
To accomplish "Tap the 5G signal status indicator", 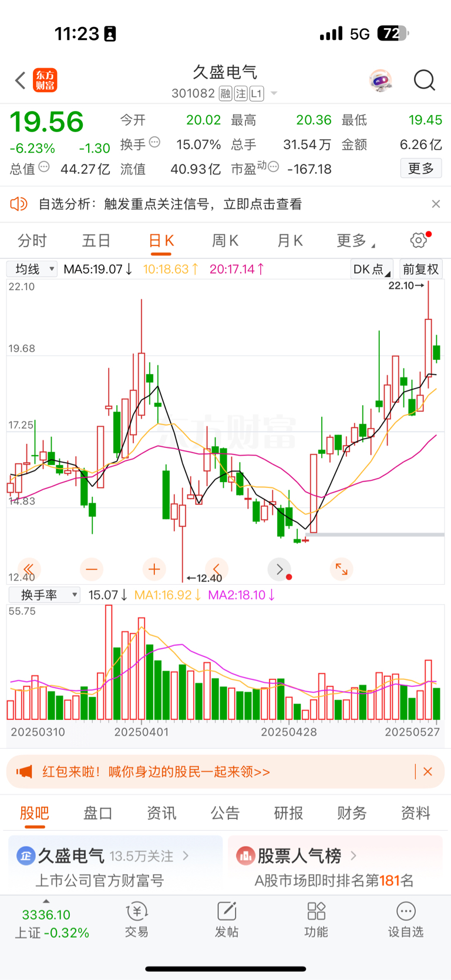I will pyautogui.click(x=359, y=34).
